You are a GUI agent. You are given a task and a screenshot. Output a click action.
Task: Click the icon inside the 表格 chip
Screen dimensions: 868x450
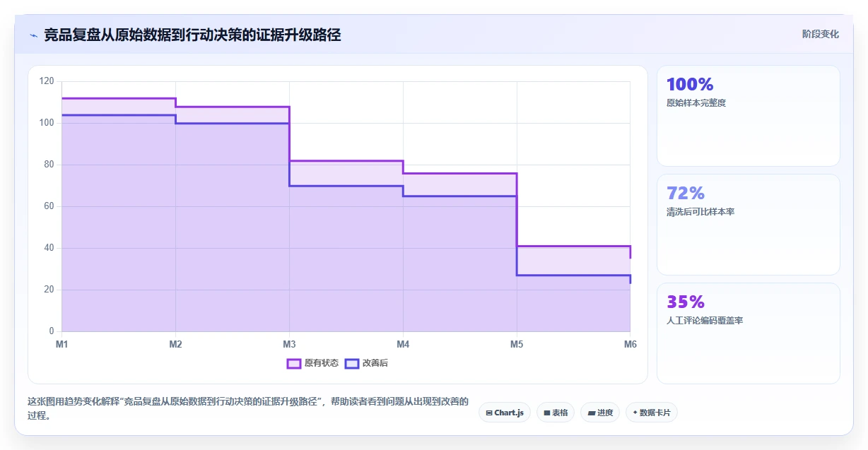pos(547,413)
